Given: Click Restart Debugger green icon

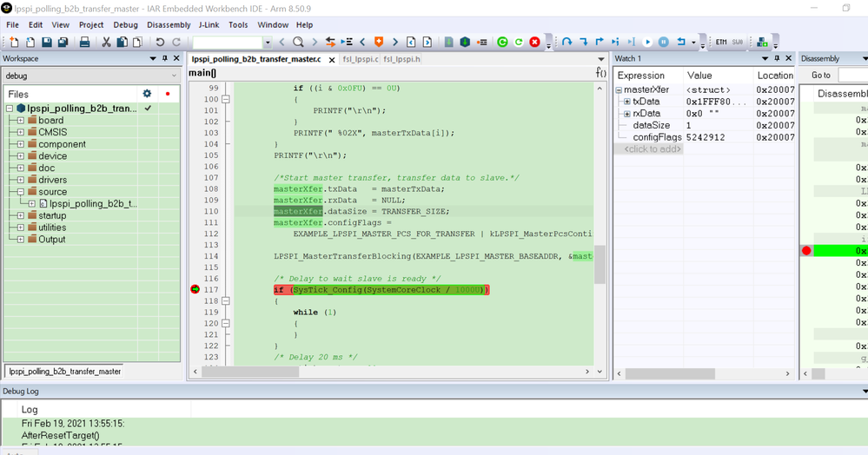Looking at the screenshot, I should coord(519,42).
